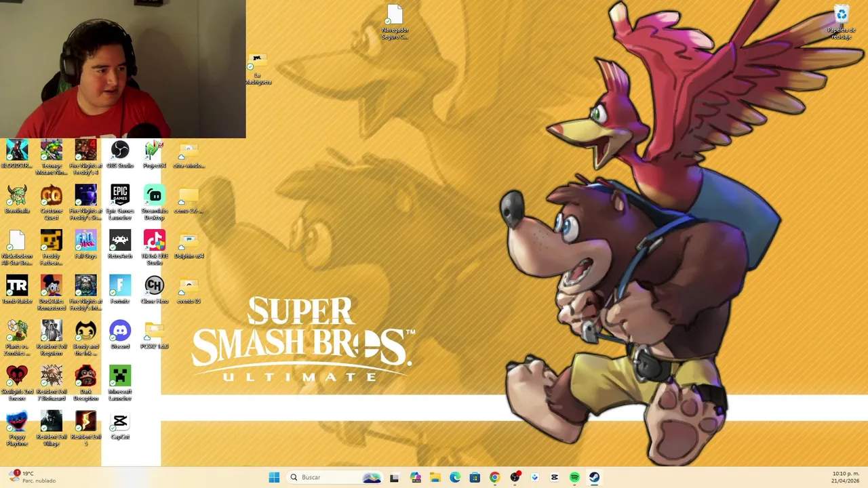
Task: Select the Nickelodeon All-Star Brawl file icon
Action: tap(17, 248)
